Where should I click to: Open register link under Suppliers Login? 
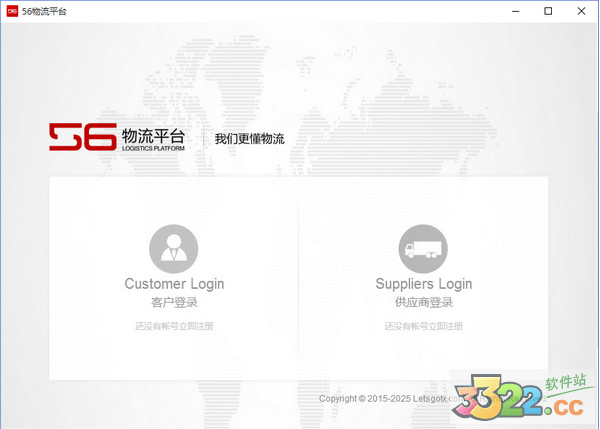coord(424,326)
